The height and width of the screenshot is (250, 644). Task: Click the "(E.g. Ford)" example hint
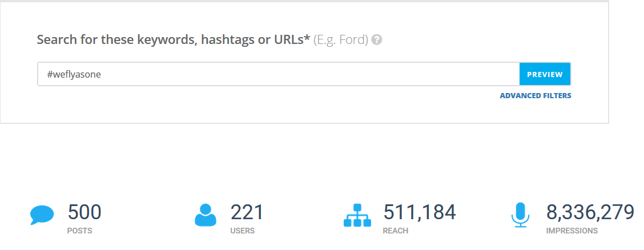pyautogui.click(x=340, y=41)
